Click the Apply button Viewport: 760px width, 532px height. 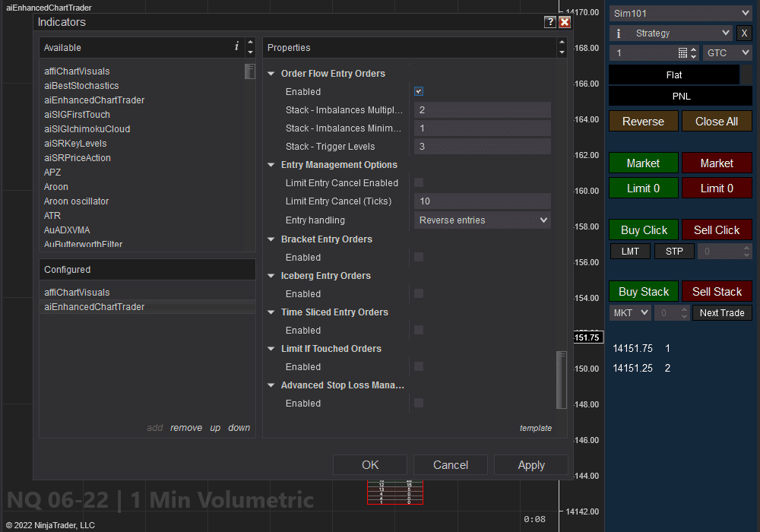tap(530, 464)
